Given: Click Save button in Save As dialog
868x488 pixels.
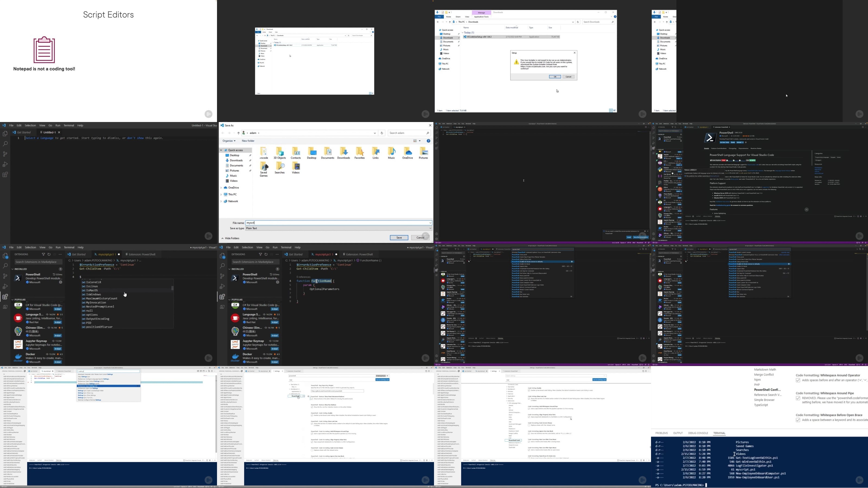Looking at the screenshot, I should (x=399, y=237).
